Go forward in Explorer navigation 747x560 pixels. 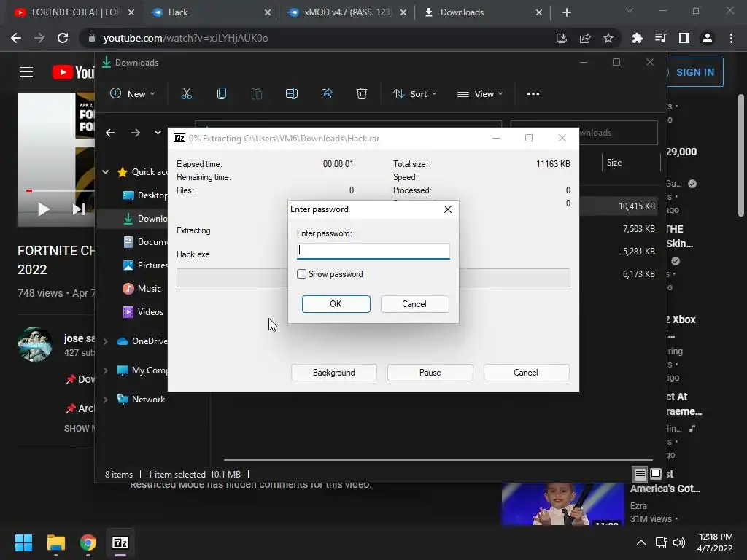(136, 133)
